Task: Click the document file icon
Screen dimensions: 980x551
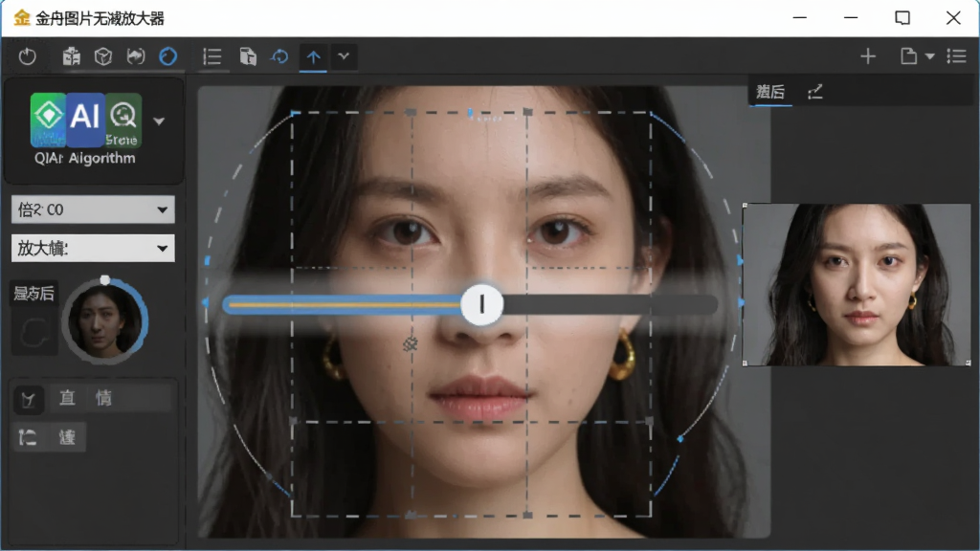Action: (908, 56)
